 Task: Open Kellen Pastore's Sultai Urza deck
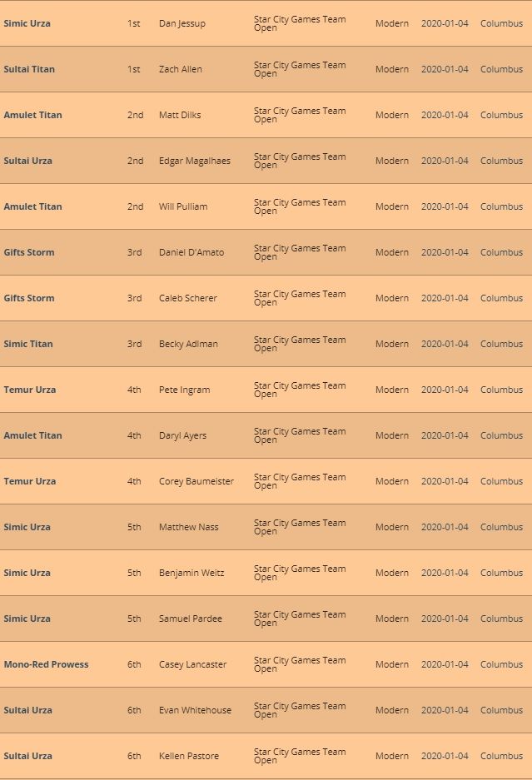pyautogui.click(x=27, y=756)
